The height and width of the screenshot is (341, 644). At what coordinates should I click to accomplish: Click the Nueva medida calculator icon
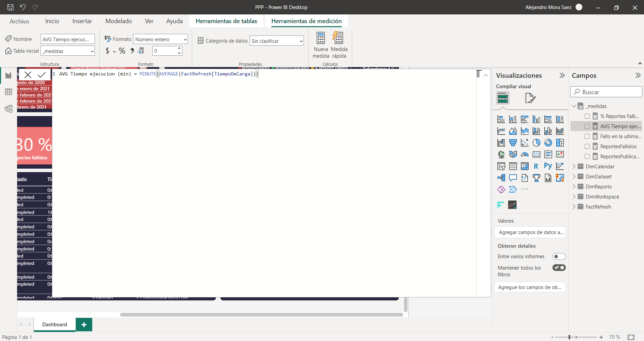click(321, 38)
